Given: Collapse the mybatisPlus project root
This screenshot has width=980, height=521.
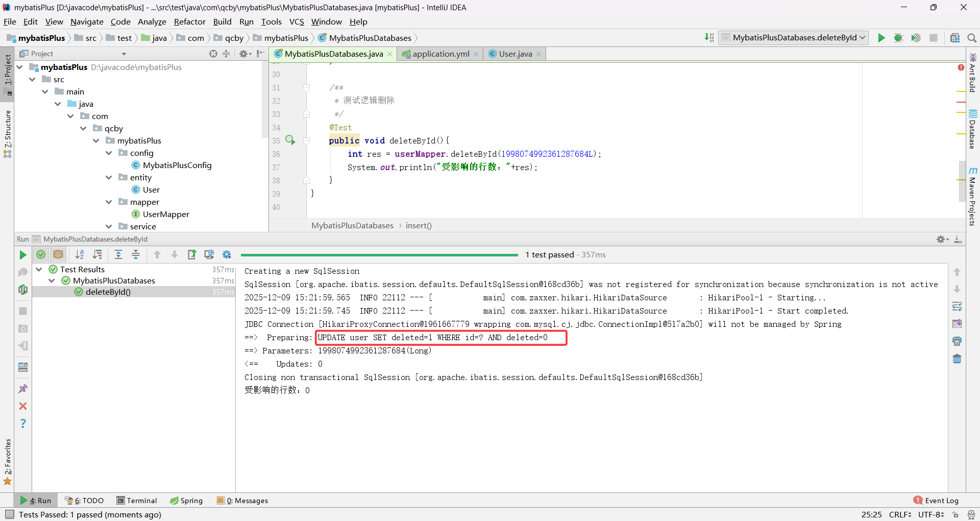Looking at the screenshot, I should coord(19,67).
